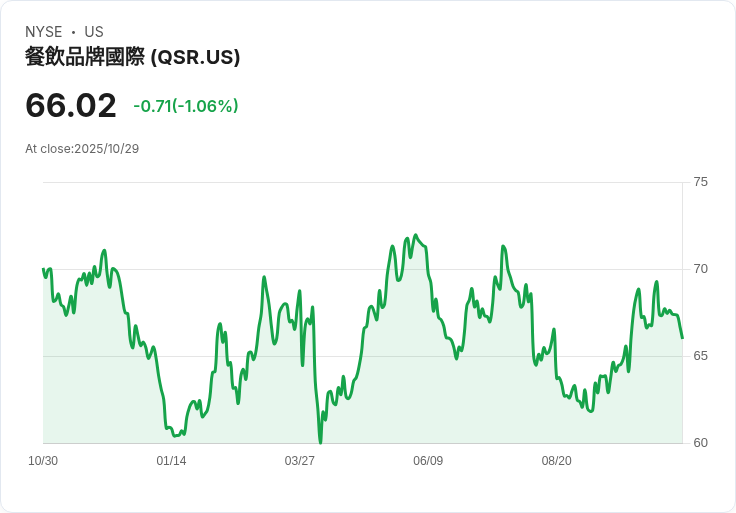Click the chart's highest peak near 06/09
This screenshot has width=736, height=513.
tap(415, 235)
